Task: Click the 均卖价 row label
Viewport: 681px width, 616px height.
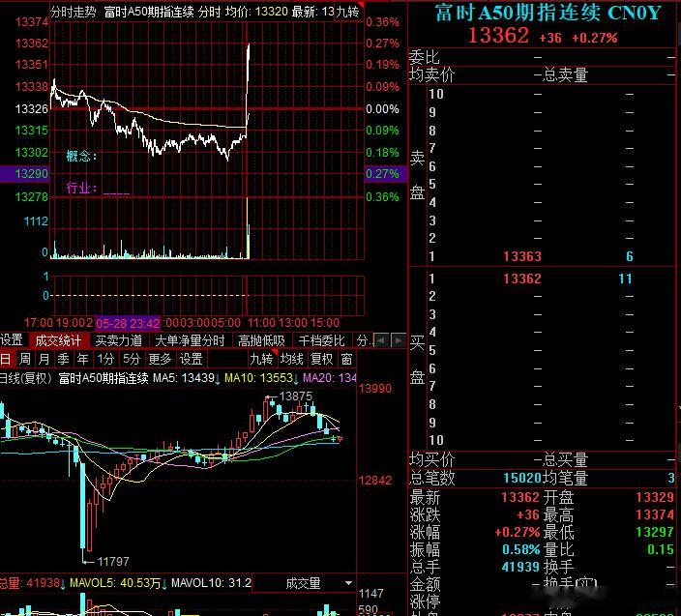Action: click(431, 75)
